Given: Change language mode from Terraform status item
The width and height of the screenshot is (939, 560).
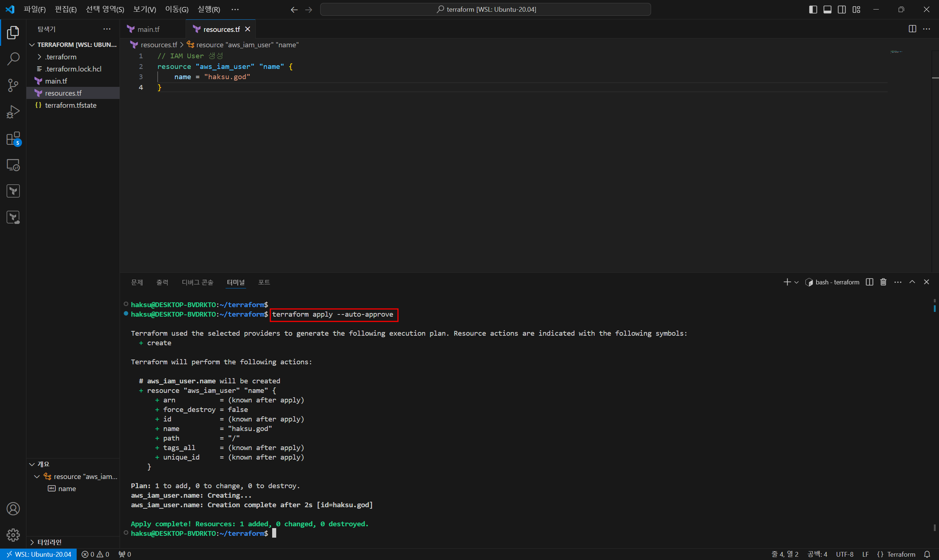Looking at the screenshot, I should tap(901, 554).
